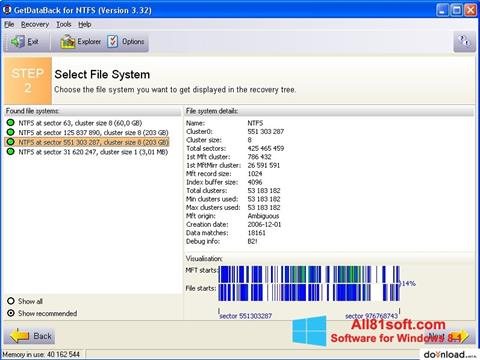Click the Exit toolbar icon
480x360 pixels.
(18, 42)
